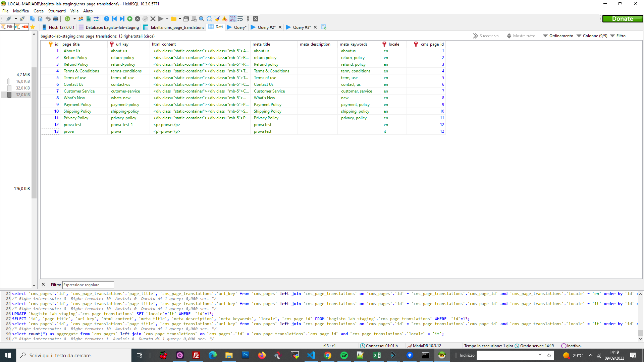Toggle the table filter panel icon
The height and width of the screenshot is (362, 644).
[x=7, y=27]
